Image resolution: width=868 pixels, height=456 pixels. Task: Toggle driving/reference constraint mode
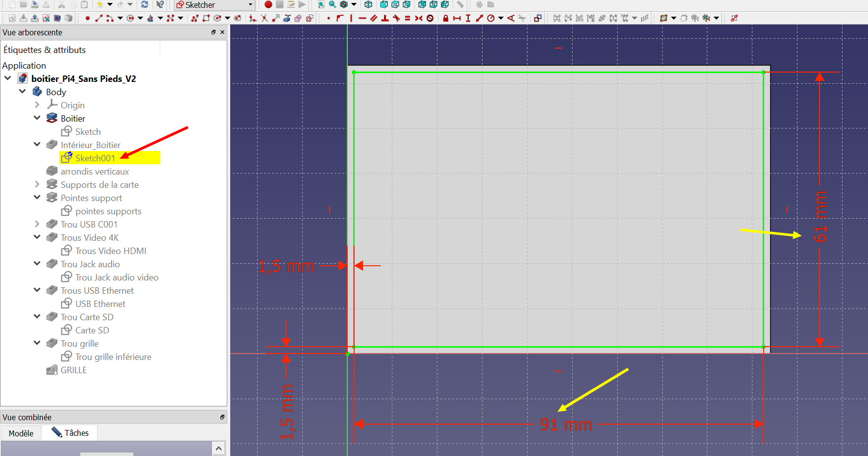[538, 18]
